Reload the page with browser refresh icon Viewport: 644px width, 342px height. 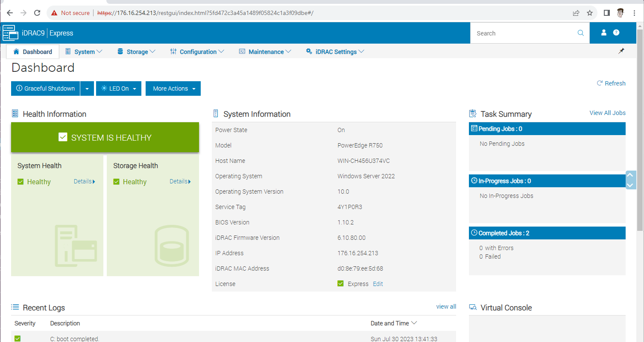[x=37, y=13]
